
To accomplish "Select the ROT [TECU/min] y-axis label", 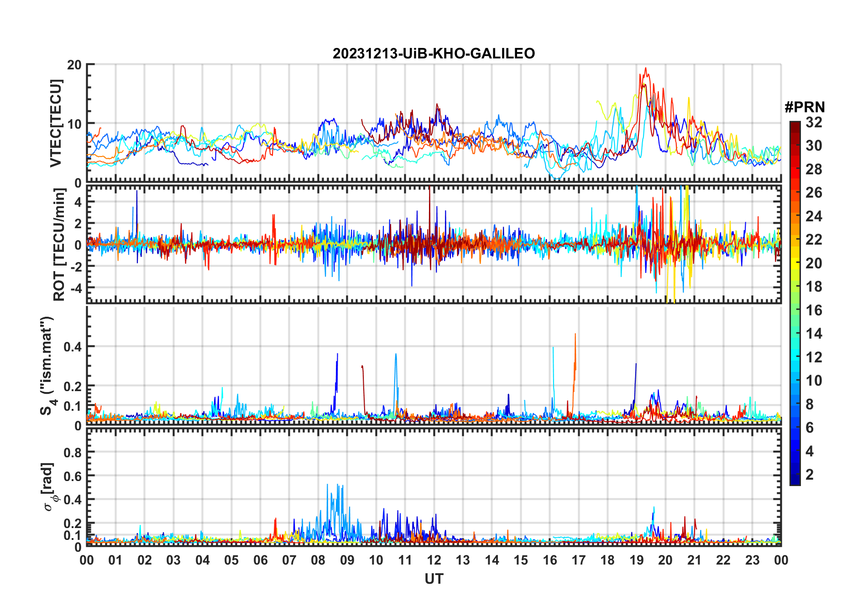I will tap(59, 245).
